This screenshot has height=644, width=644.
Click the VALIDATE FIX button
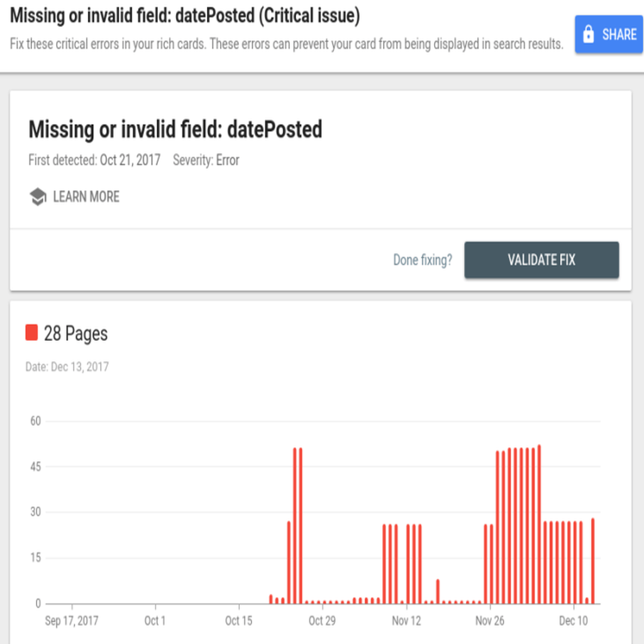pyautogui.click(x=541, y=260)
